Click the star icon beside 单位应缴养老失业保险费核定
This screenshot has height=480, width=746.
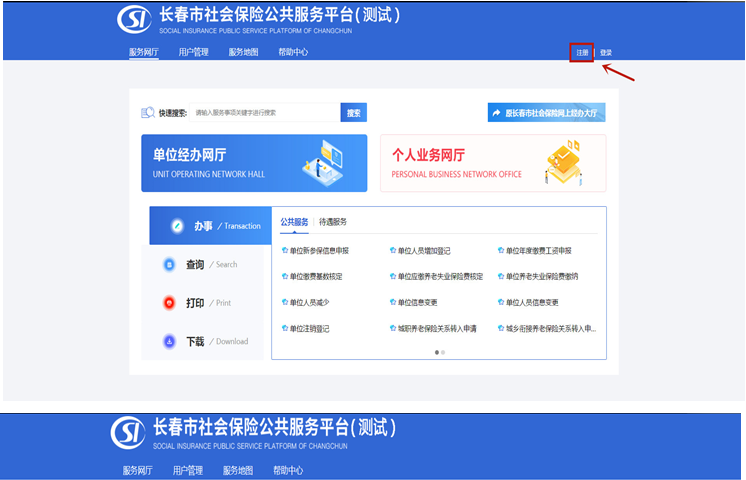pyautogui.click(x=393, y=276)
